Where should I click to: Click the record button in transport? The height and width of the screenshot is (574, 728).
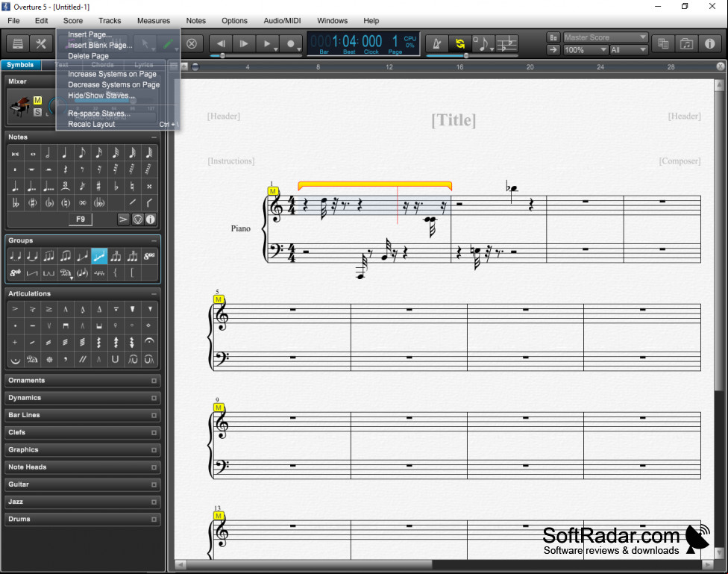[291, 44]
